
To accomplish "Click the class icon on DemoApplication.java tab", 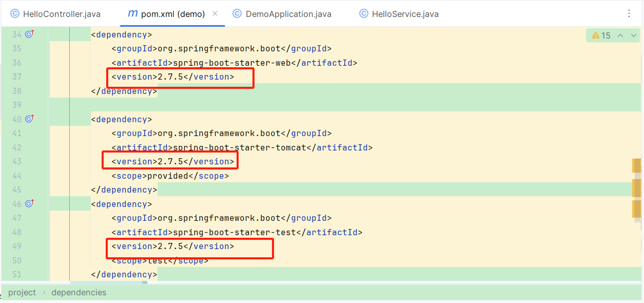I will 238,14.
